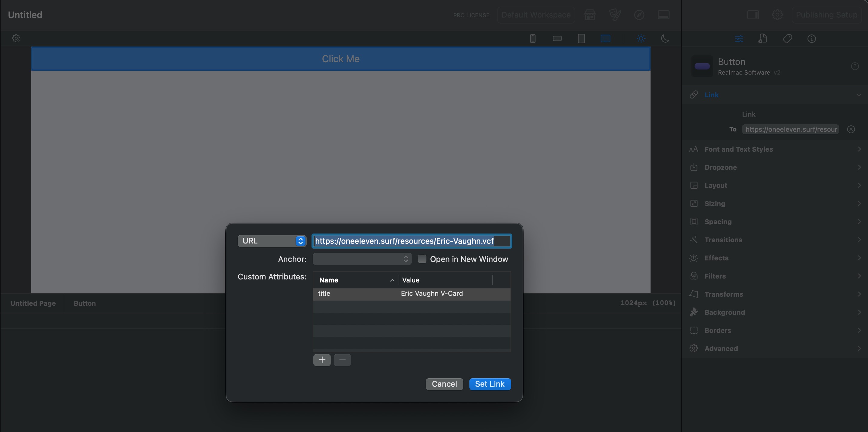This screenshot has width=868, height=432.
Task: Select Untitled Page in breadcrumb bar
Action: [33, 304]
